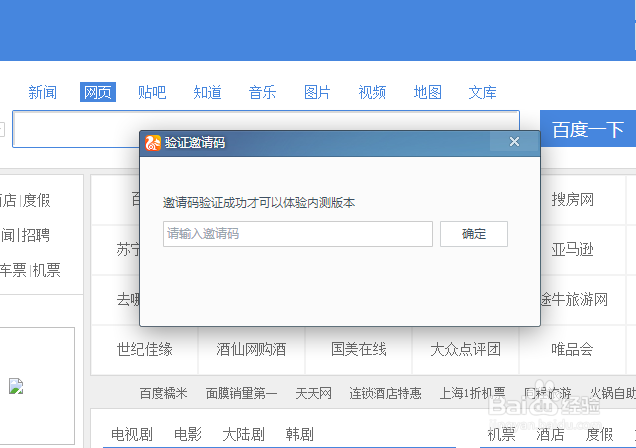636x448 pixels.
Task: Switch to the 贴吧 tab
Action: coord(152,92)
